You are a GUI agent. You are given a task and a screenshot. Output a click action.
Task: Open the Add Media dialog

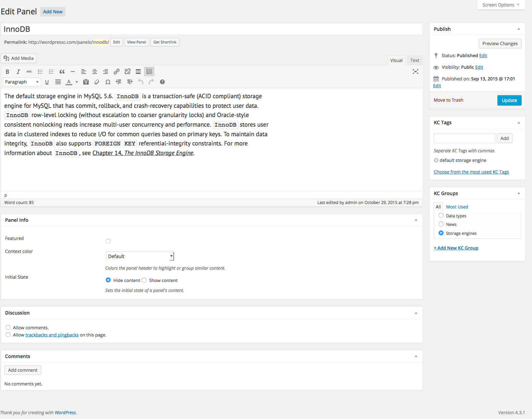click(x=18, y=58)
